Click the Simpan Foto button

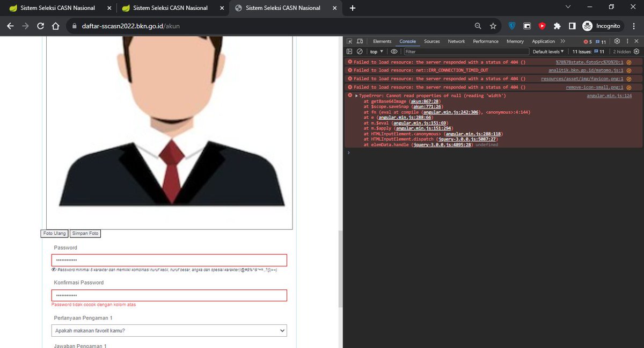[85, 234]
